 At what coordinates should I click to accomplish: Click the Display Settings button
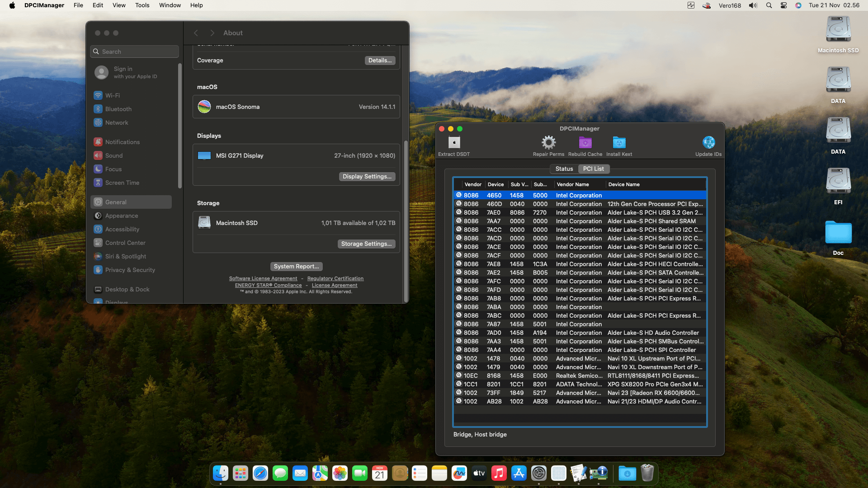(x=367, y=177)
